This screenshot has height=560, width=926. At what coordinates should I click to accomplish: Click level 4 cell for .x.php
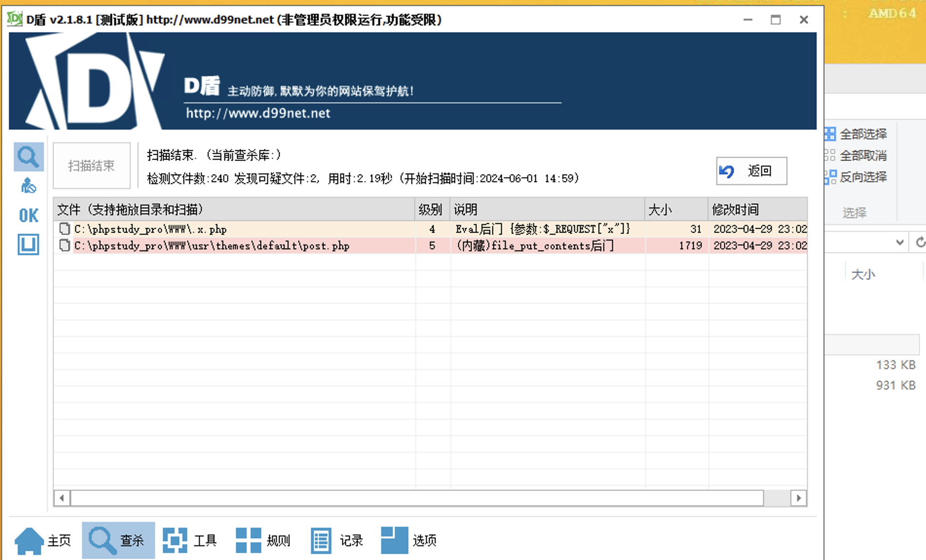click(x=432, y=229)
